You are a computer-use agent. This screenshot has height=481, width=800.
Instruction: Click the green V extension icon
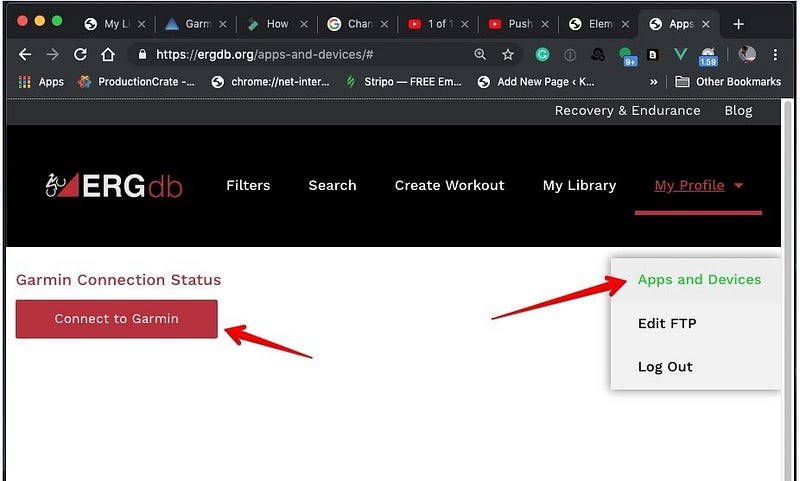click(x=680, y=54)
